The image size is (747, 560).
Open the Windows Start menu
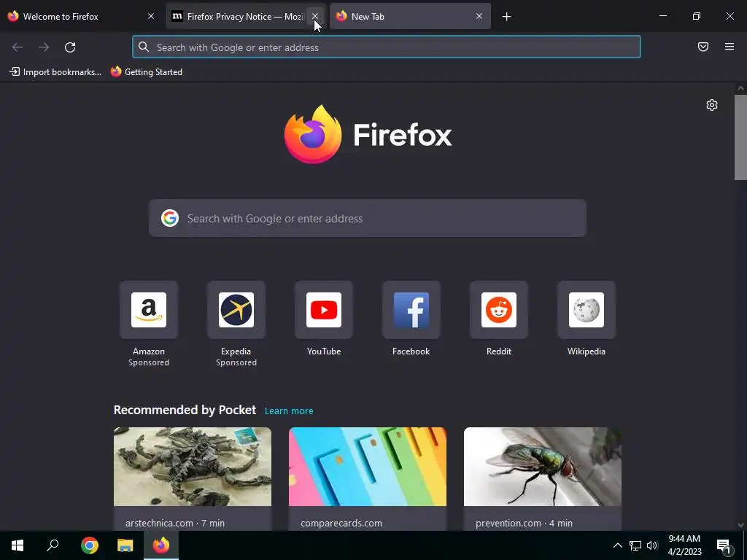pos(18,545)
